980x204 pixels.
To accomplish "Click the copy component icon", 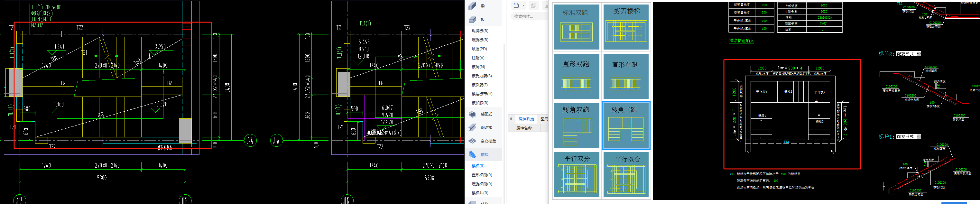I will coord(533,5).
